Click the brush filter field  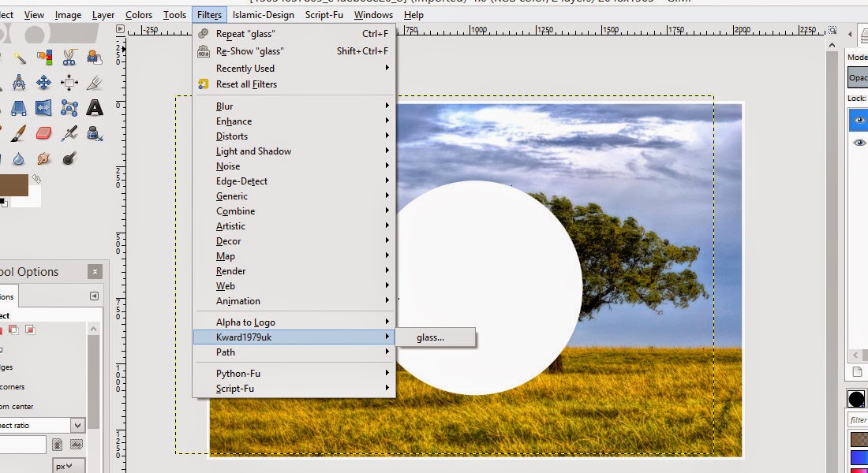[x=859, y=420]
